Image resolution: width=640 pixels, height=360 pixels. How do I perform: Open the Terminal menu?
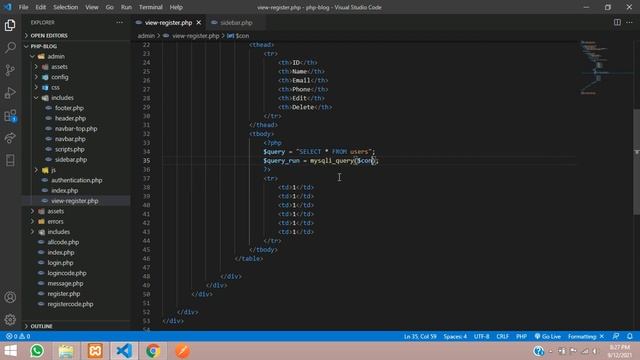pos(150,7)
